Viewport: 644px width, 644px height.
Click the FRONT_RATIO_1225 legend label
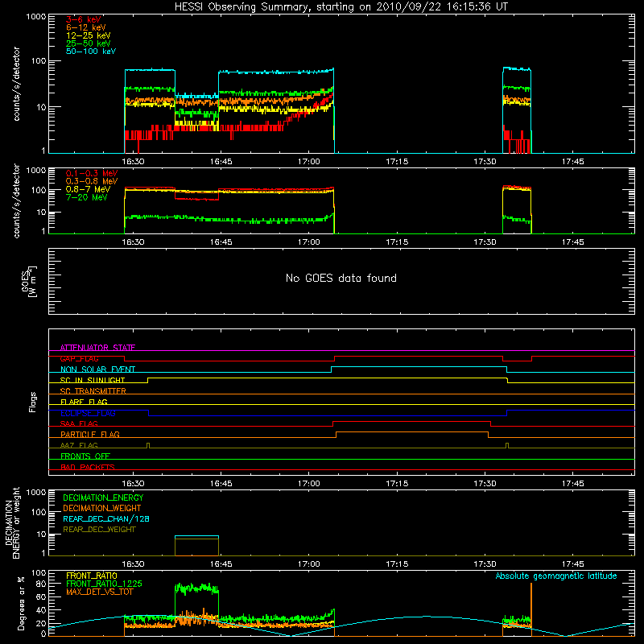click(x=105, y=584)
